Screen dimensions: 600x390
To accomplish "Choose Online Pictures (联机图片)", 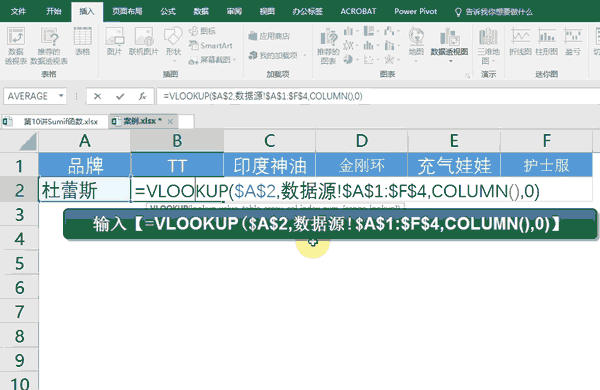I will click(x=143, y=41).
